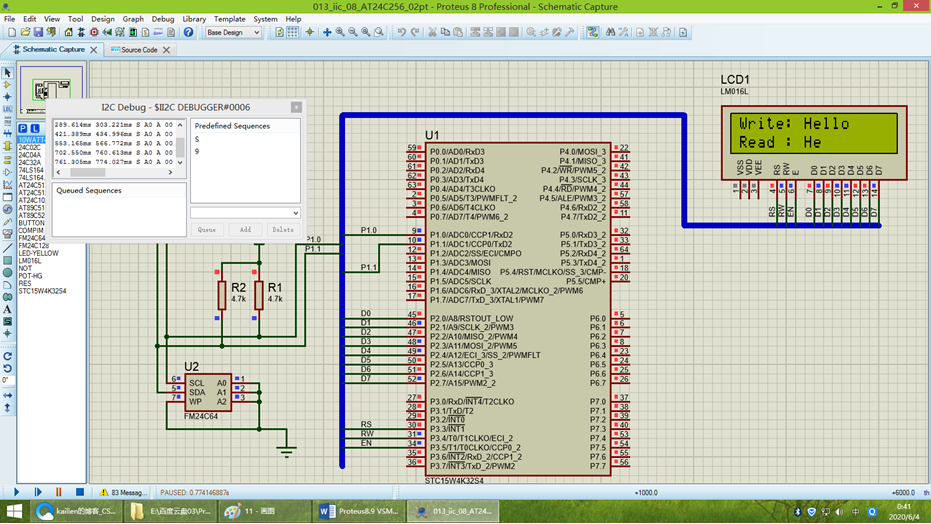The height and width of the screenshot is (524, 931).
Task: Stop the simulation
Action: (80, 492)
